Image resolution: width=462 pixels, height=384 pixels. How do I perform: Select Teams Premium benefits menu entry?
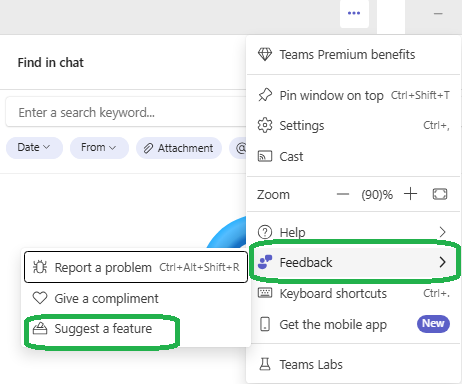[353, 55]
